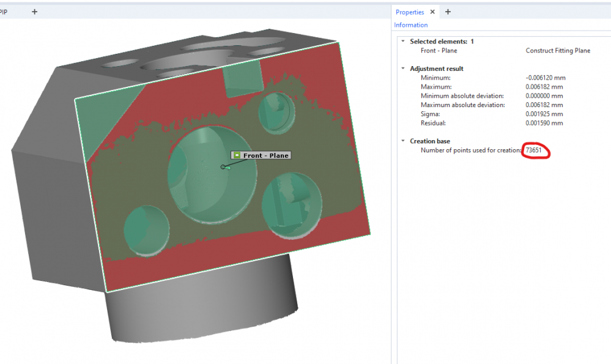Click the plus icon beside the Properties tab

448,12
